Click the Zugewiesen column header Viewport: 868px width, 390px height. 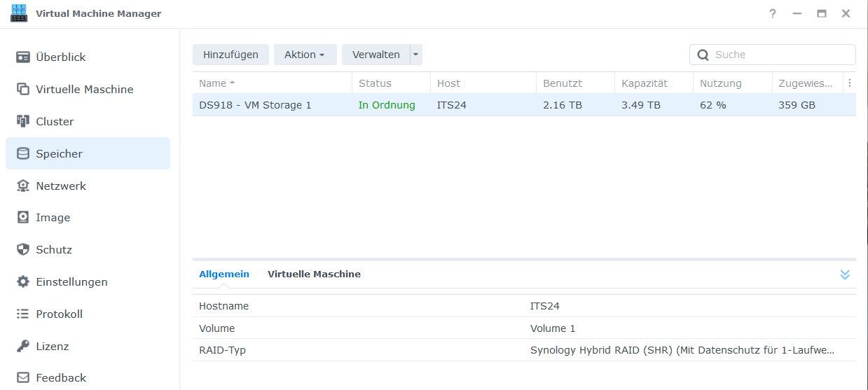808,83
